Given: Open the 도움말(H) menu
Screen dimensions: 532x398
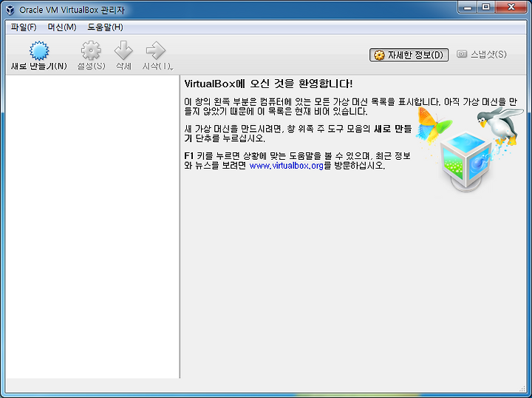Looking at the screenshot, I should [x=105, y=27].
